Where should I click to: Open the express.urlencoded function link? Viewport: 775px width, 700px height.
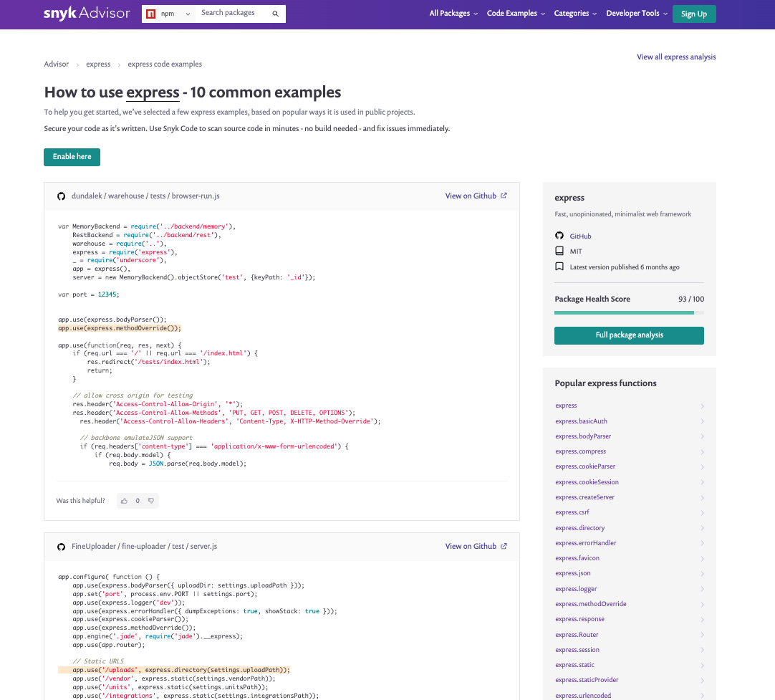click(583, 696)
